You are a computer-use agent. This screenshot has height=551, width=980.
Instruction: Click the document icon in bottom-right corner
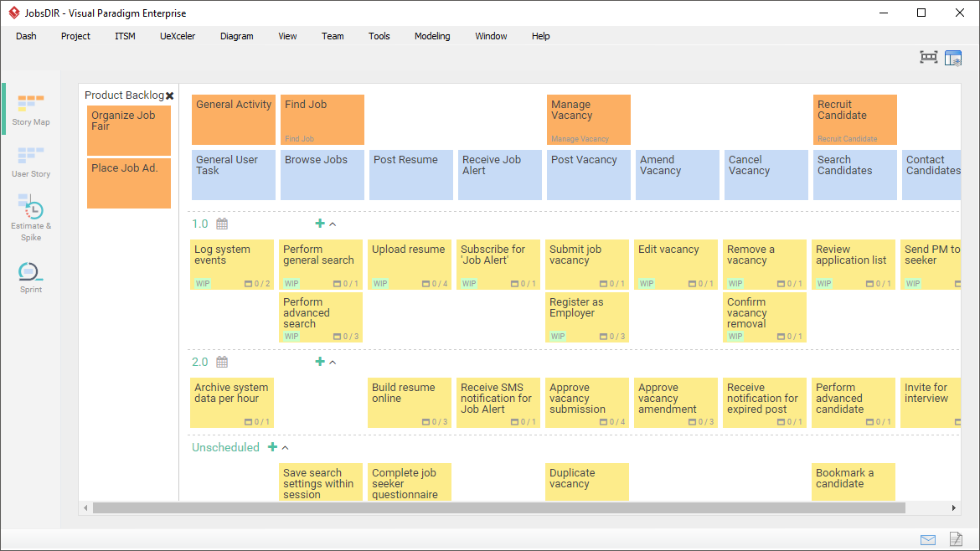coord(955,539)
